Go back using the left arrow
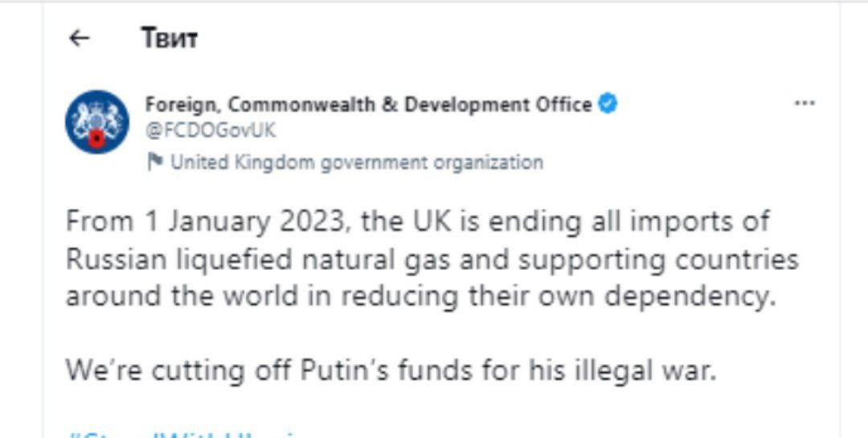 pos(80,39)
